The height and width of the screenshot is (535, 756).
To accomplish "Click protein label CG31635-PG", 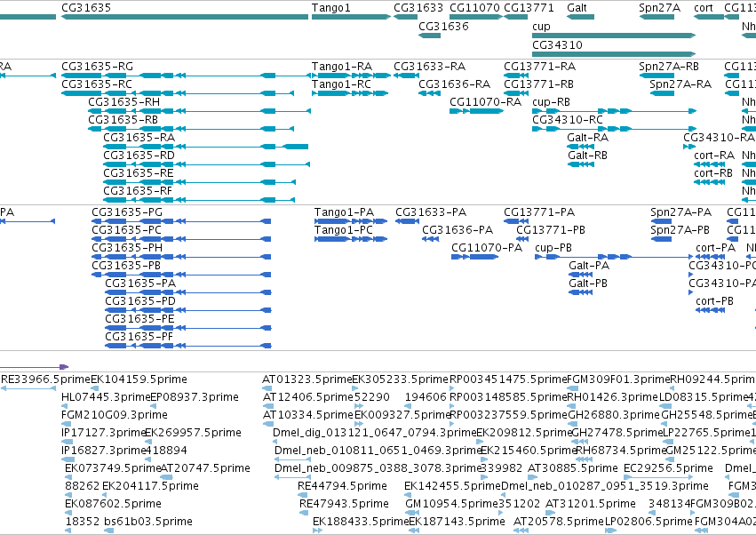I will tap(127, 212).
